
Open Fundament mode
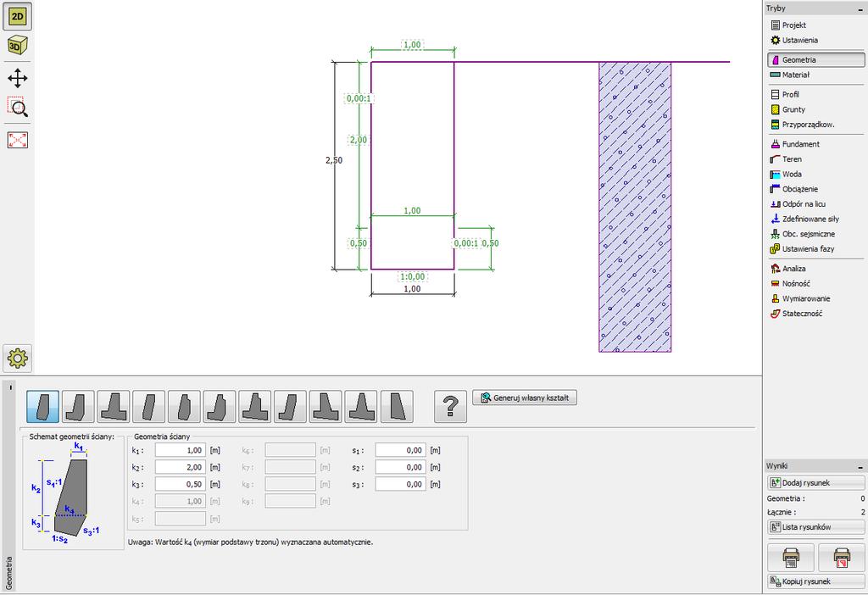(x=816, y=144)
